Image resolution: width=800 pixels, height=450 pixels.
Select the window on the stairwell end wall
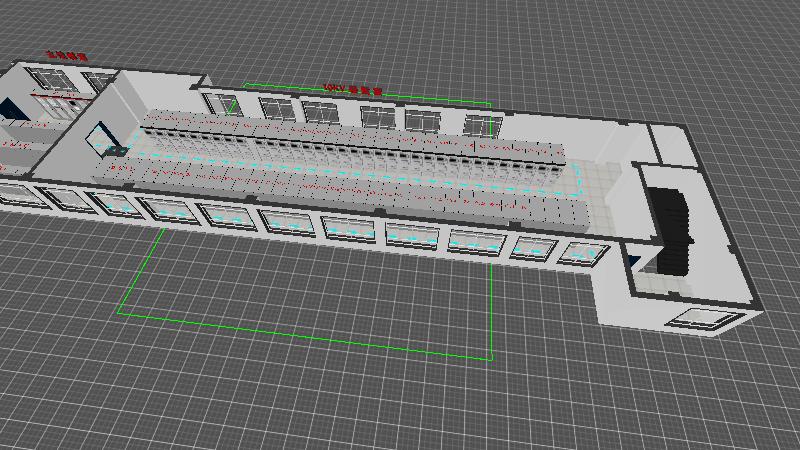click(705, 320)
